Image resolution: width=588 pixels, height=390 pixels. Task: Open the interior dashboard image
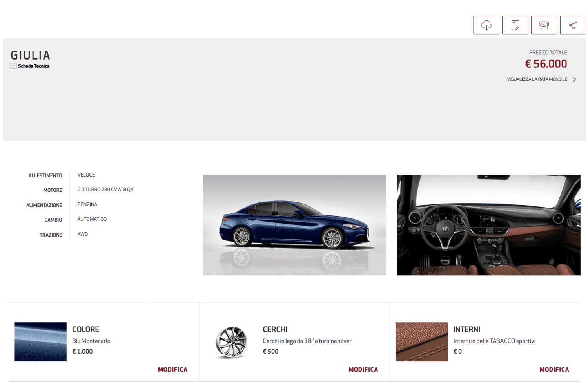click(x=489, y=225)
